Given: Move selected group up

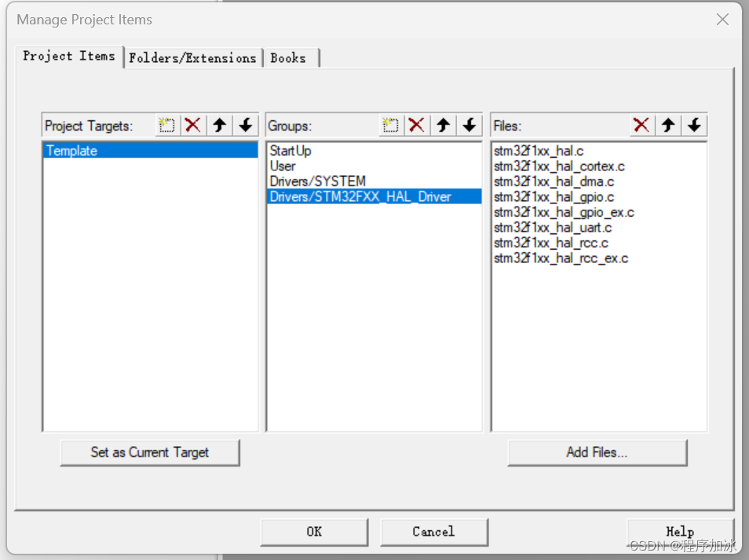Looking at the screenshot, I should [x=444, y=125].
